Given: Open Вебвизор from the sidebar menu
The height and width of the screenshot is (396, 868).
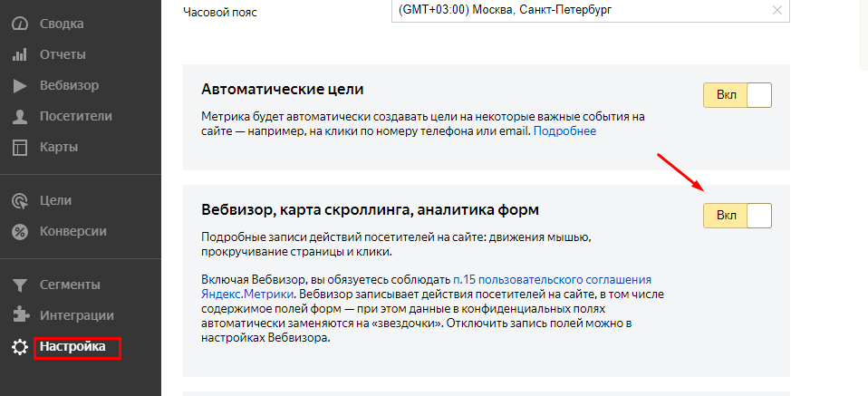Looking at the screenshot, I should pyautogui.click(x=69, y=86).
